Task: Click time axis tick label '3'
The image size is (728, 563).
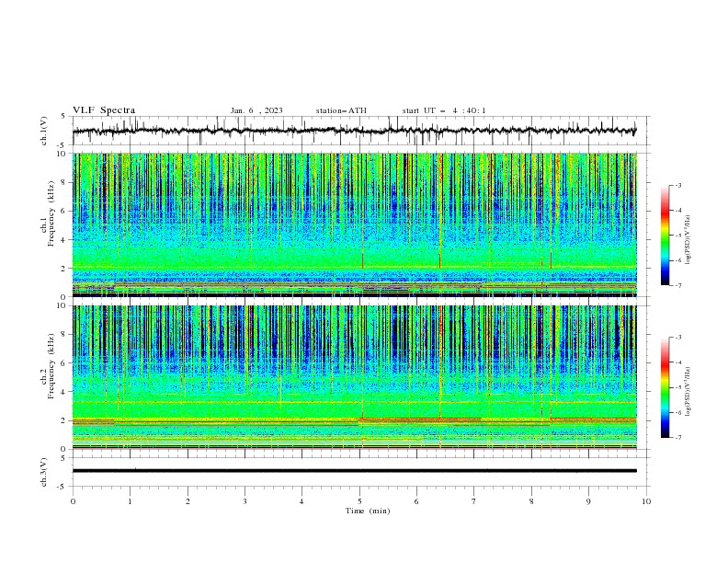Action: 245,501
